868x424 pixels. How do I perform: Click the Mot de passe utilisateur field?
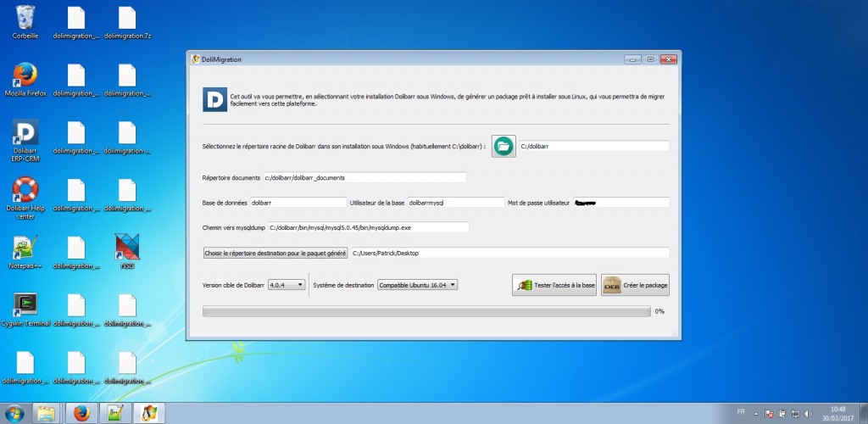[x=621, y=203]
